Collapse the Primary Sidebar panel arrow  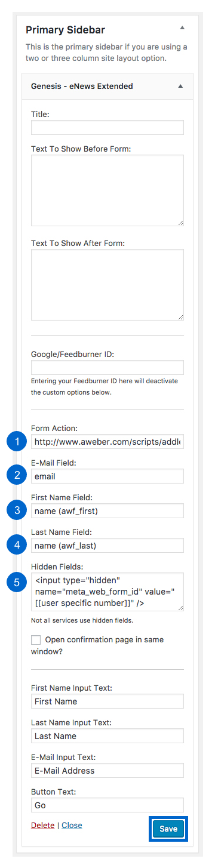(183, 28)
